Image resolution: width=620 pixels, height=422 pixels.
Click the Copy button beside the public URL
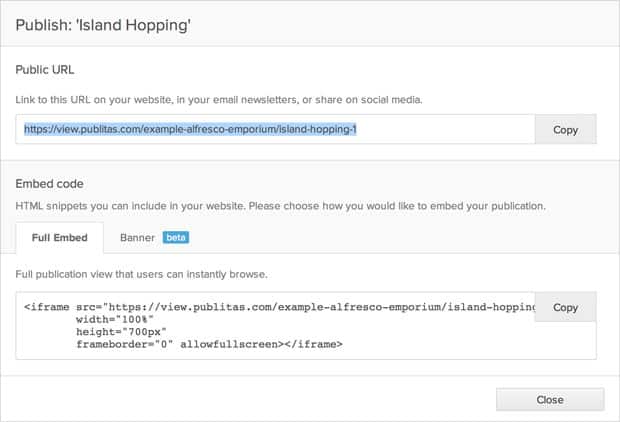(x=565, y=130)
